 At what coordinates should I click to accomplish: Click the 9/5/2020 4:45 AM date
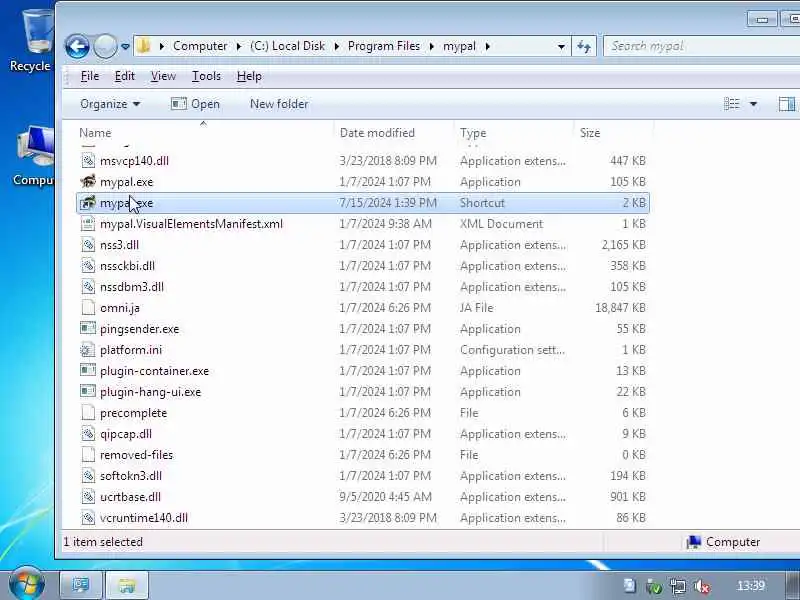386,496
